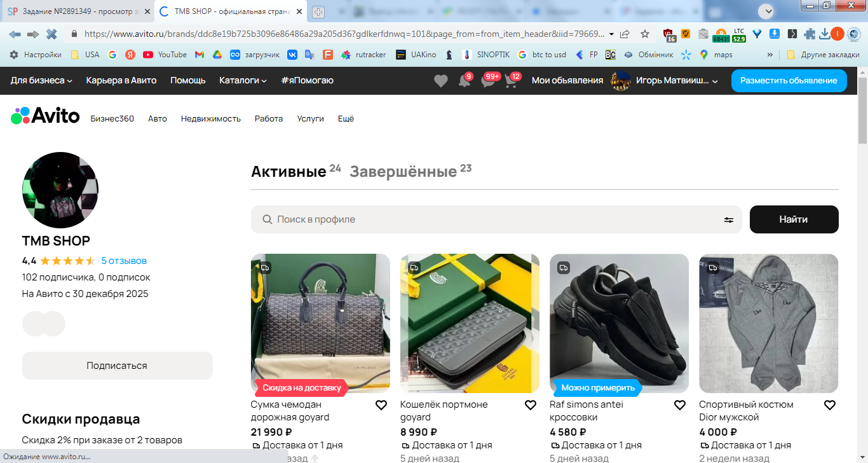Open the favorites heart icon in Avito header
This screenshot has height=463, width=868.
[440, 81]
